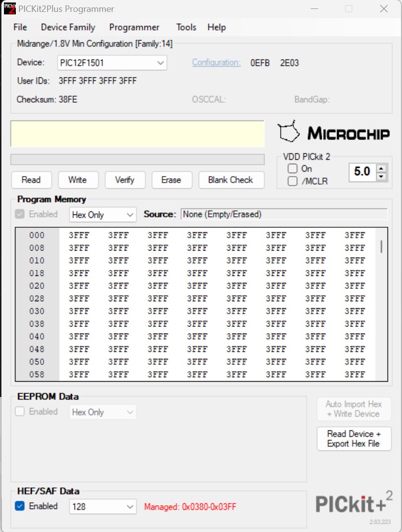This screenshot has width=402, height=532.
Task: Toggle the VDD PICkit 2 On checkbox
Action: 292,169
